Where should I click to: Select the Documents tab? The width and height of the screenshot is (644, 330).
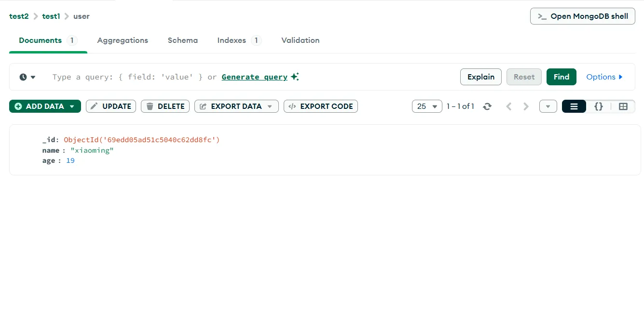click(x=48, y=40)
